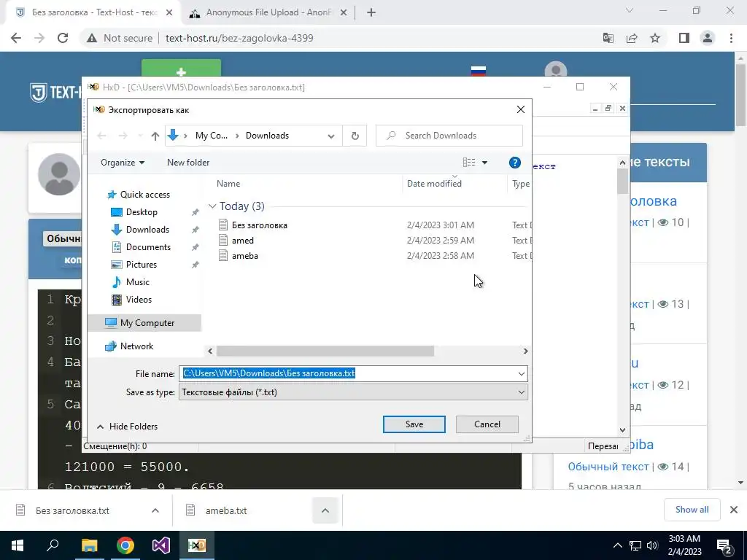Click New folder in dialog toolbar

coord(188,163)
